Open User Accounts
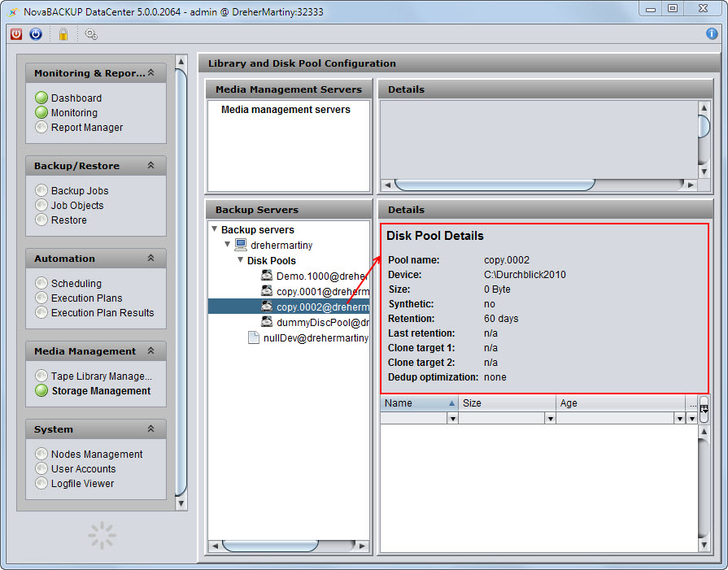 click(84, 469)
